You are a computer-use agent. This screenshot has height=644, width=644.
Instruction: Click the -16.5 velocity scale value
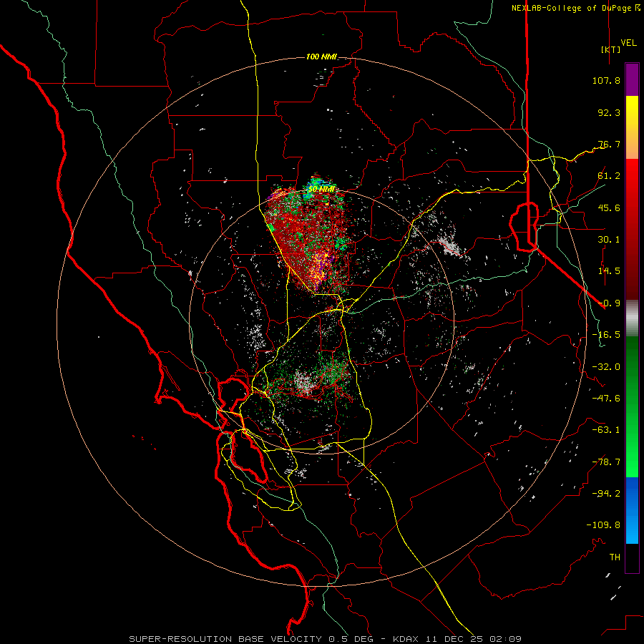(x=606, y=335)
